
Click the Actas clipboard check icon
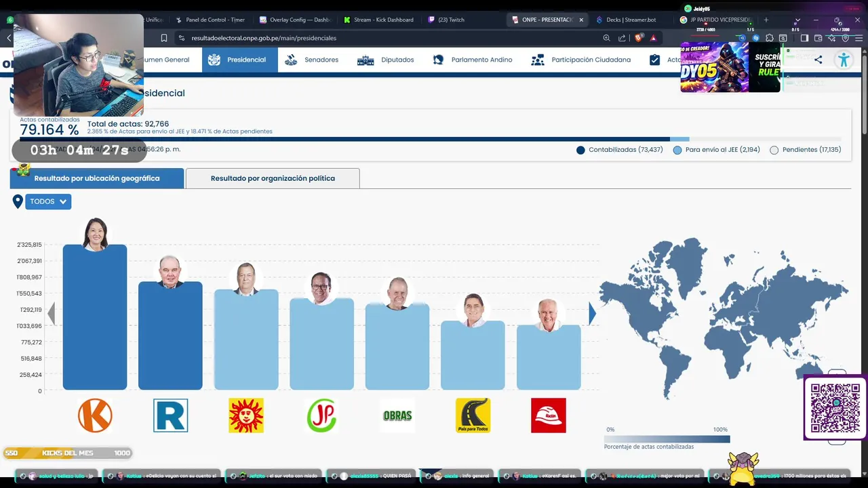(x=654, y=60)
